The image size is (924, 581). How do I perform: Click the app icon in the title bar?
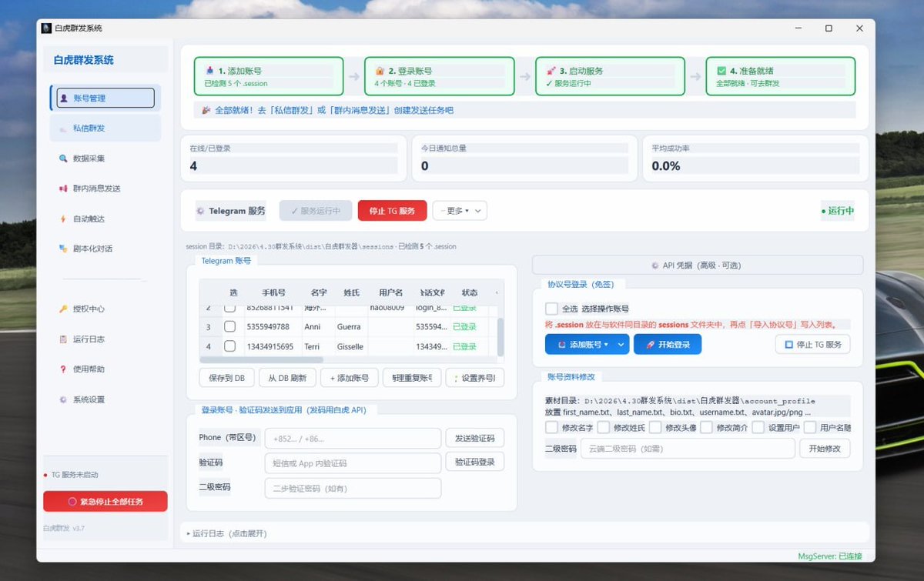[46, 28]
